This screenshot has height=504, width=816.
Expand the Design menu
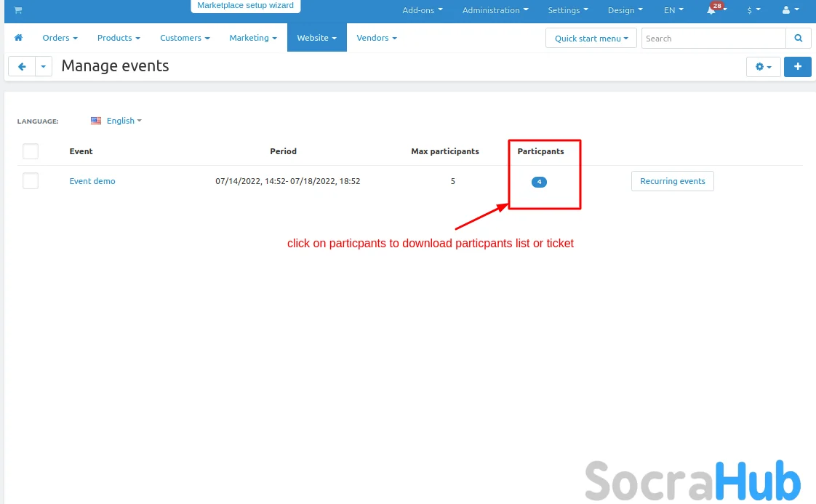pyautogui.click(x=625, y=10)
